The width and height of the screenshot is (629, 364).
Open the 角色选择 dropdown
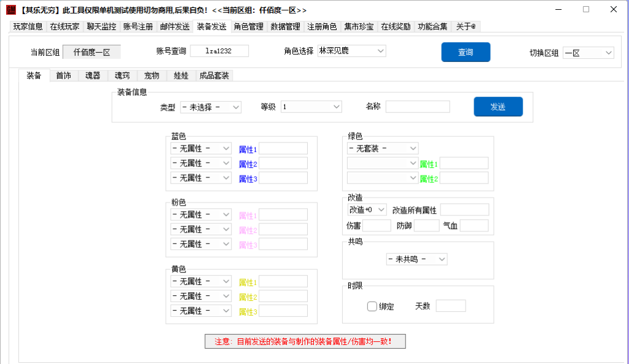point(351,51)
